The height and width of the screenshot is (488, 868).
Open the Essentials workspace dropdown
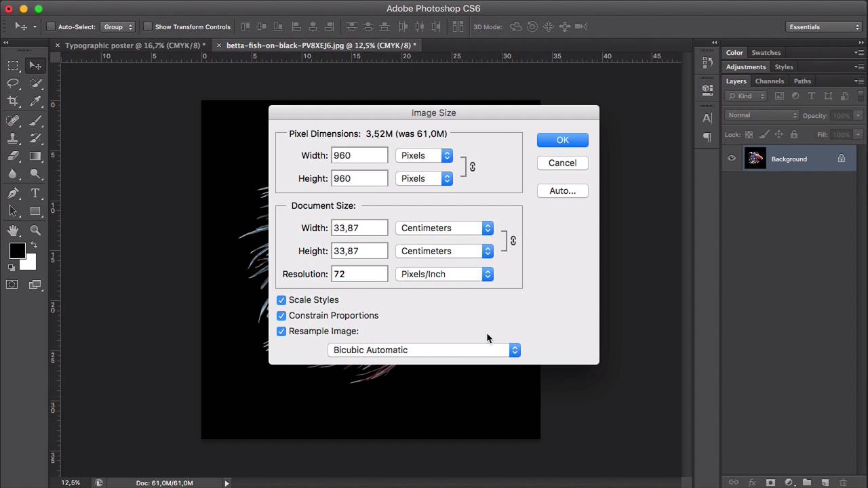[x=824, y=27]
